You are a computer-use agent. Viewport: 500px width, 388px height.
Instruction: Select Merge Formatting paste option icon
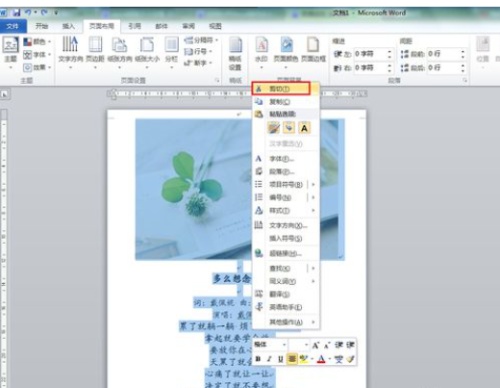(289, 128)
